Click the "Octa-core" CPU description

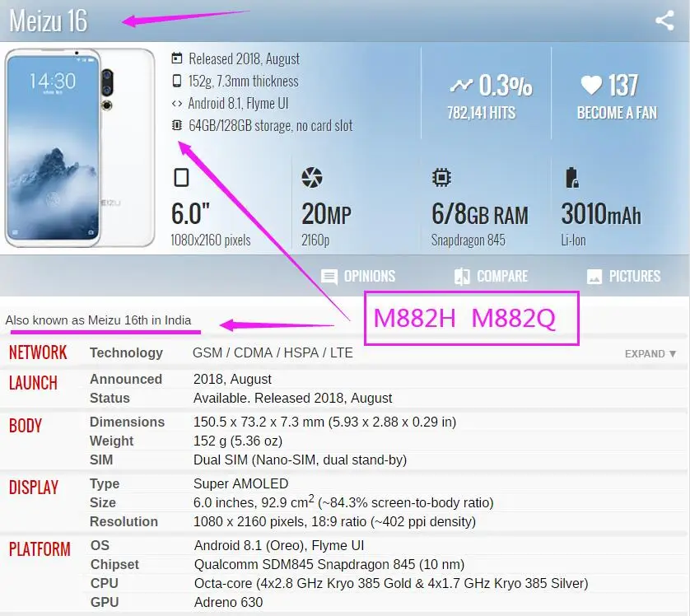click(x=391, y=583)
